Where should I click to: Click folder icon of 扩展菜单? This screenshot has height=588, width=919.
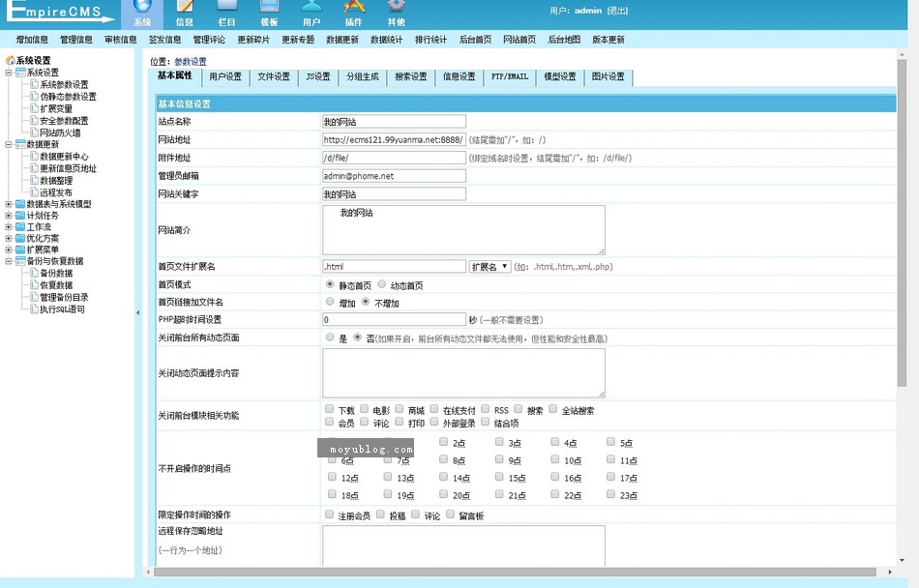[20, 250]
